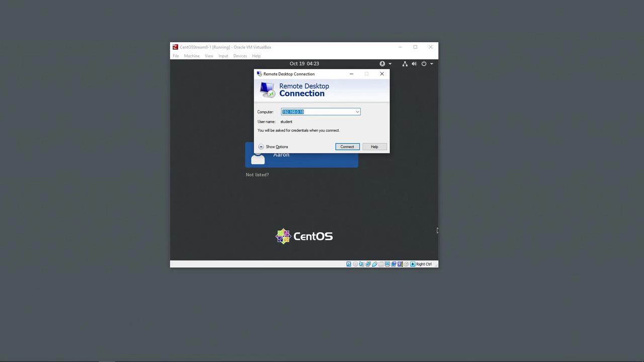Open the GNOME accessibility menu icon

pyautogui.click(x=382, y=64)
